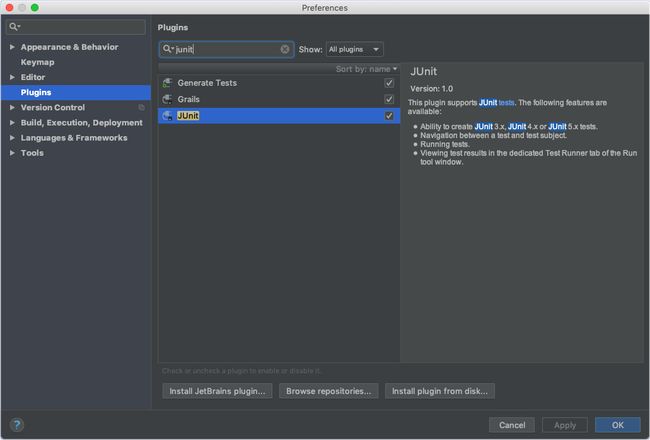This screenshot has height=440, width=650.
Task: Clear the plugin search field
Action: [x=285, y=49]
